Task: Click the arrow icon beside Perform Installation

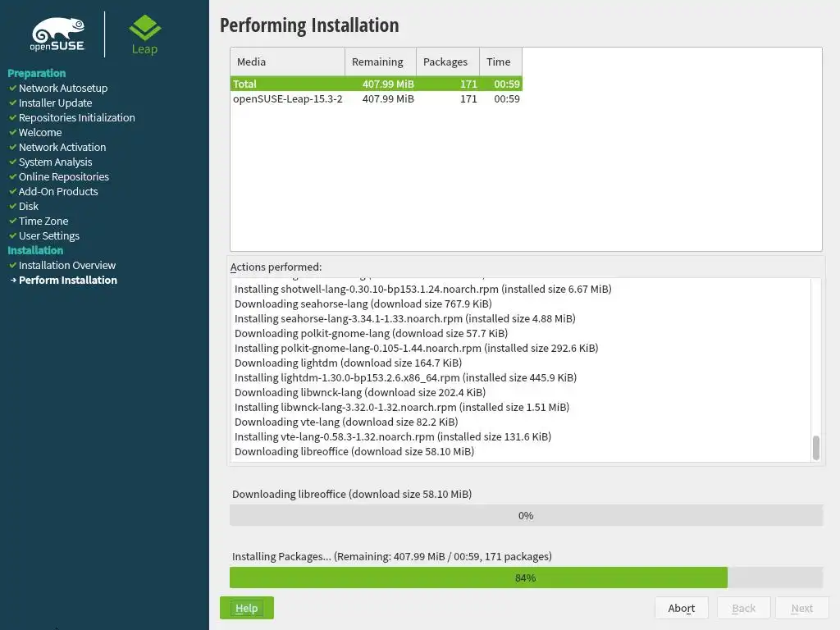Action: (13, 281)
